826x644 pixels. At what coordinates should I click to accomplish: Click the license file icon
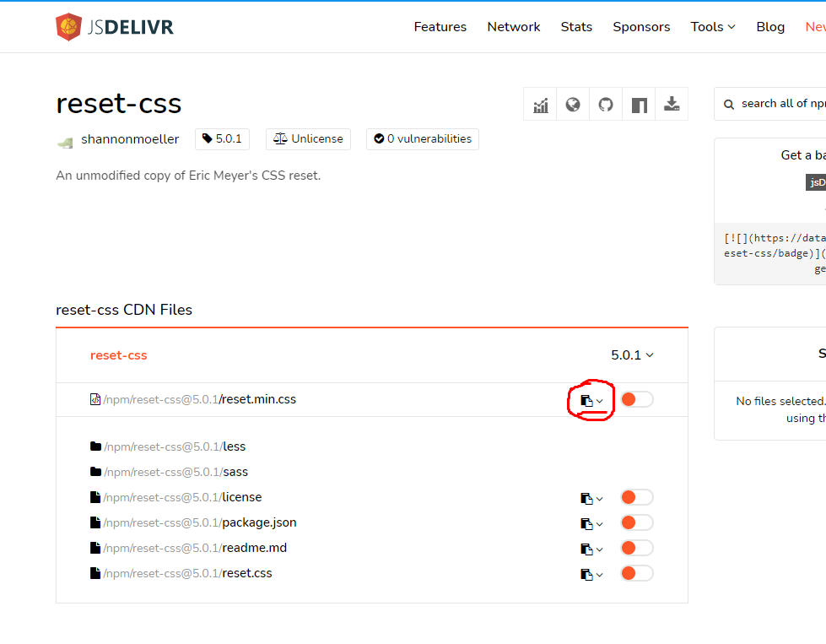coord(94,497)
